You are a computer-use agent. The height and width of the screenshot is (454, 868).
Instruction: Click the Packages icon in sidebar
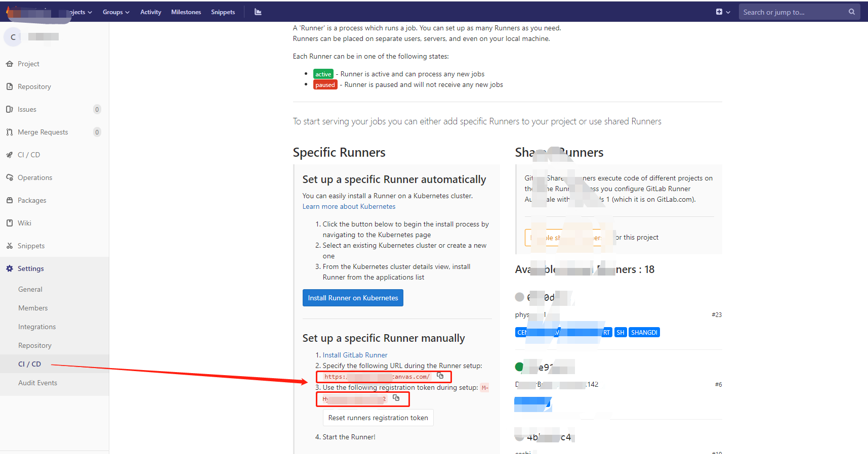pos(10,200)
